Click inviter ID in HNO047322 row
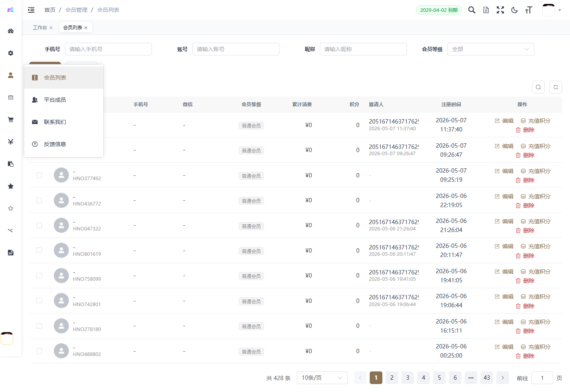The width and height of the screenshot is (570, 392). tap(394, 222)
